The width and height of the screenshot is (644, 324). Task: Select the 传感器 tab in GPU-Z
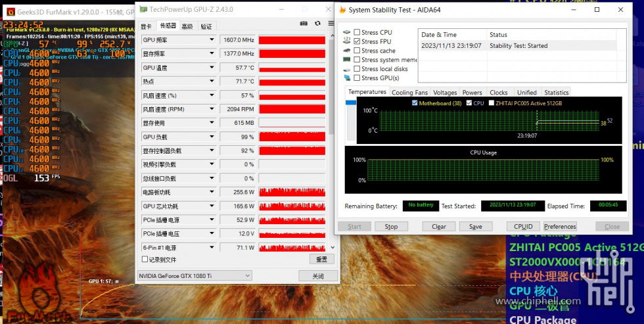[168, 26]
